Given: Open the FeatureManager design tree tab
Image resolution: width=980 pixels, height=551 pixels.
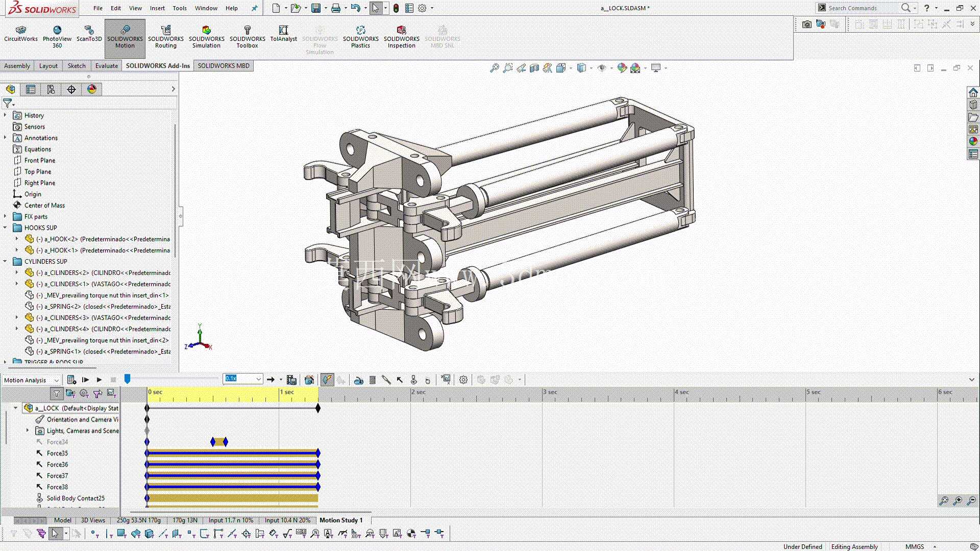Looking at the screenshot, I should 11,89.
